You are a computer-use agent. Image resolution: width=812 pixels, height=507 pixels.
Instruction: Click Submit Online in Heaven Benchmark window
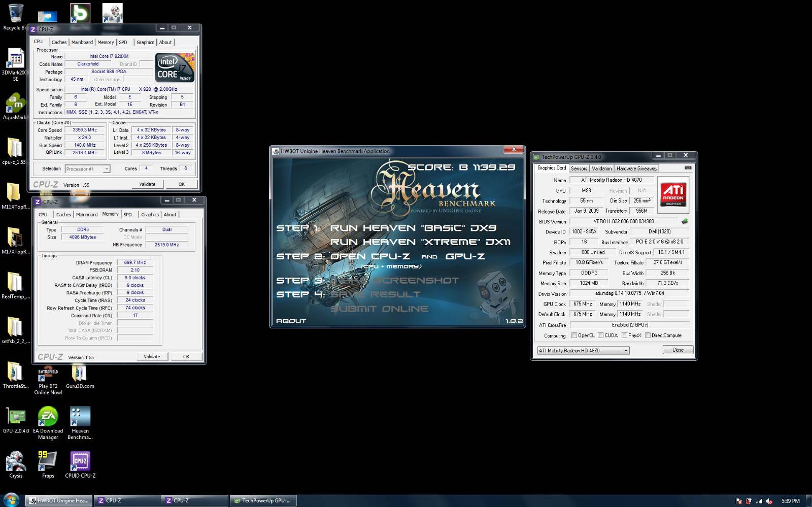(379, 309)
